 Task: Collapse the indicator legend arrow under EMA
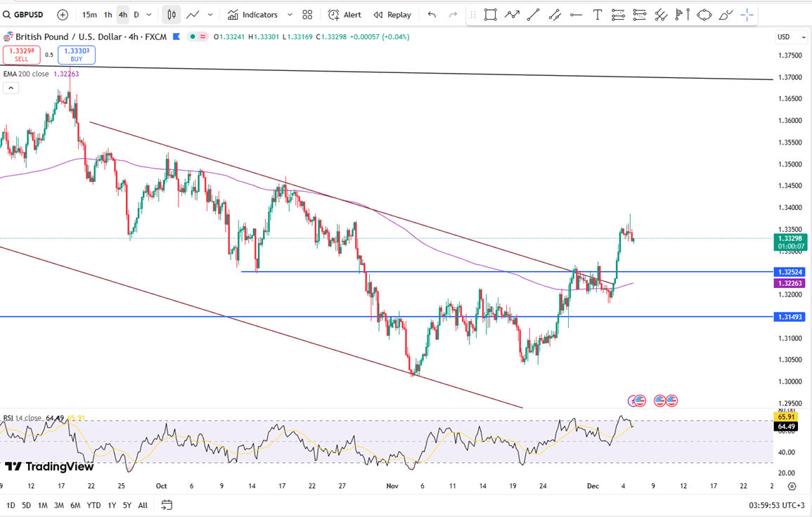11,88
